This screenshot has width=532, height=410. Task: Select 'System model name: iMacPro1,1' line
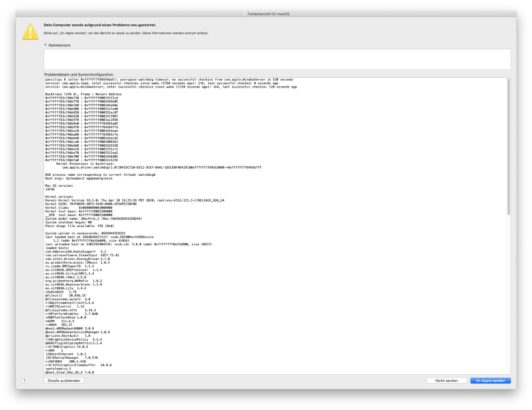point(94,219)
